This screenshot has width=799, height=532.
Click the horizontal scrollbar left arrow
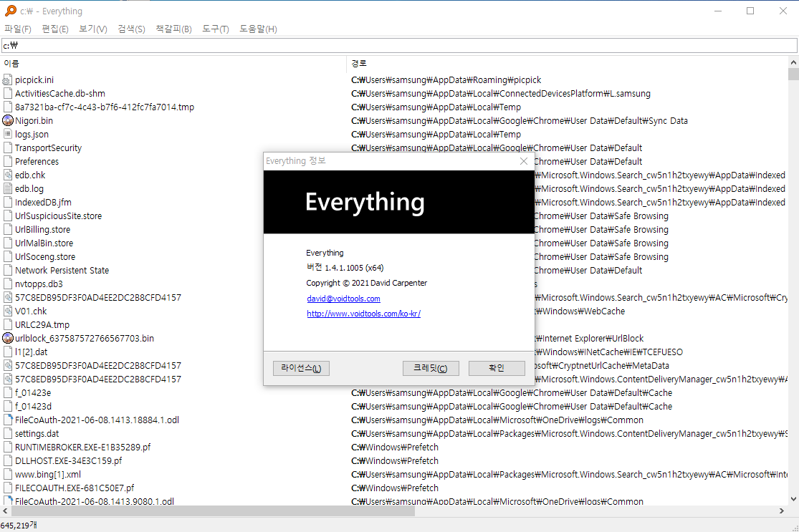5,511
